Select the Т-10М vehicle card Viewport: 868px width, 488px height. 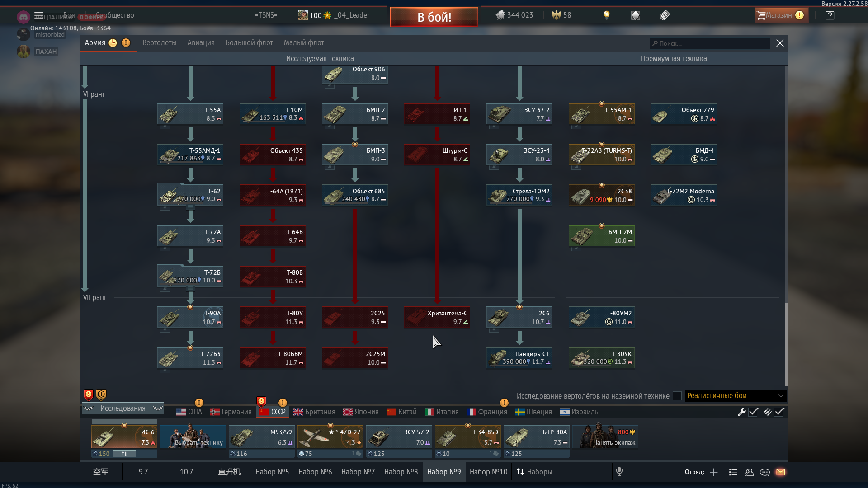click(273, 114)
